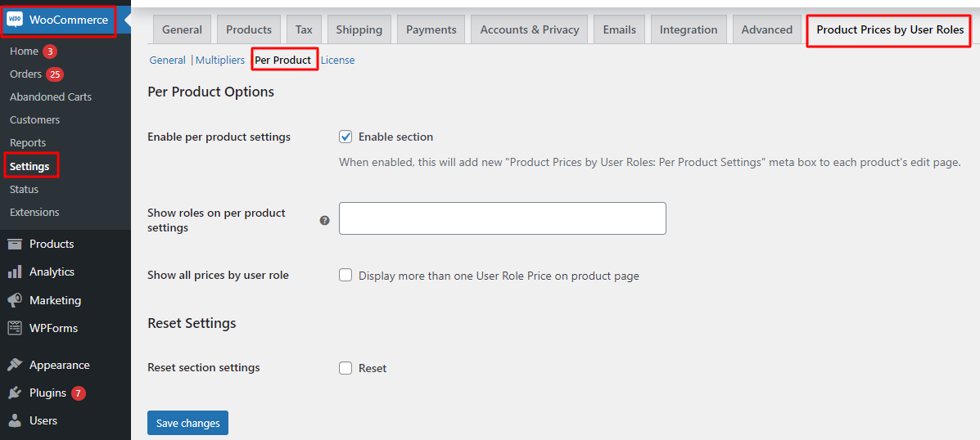This screenshot has height=440, width=980.
Task: Open Status in sidebar
Action: [24, 189]
